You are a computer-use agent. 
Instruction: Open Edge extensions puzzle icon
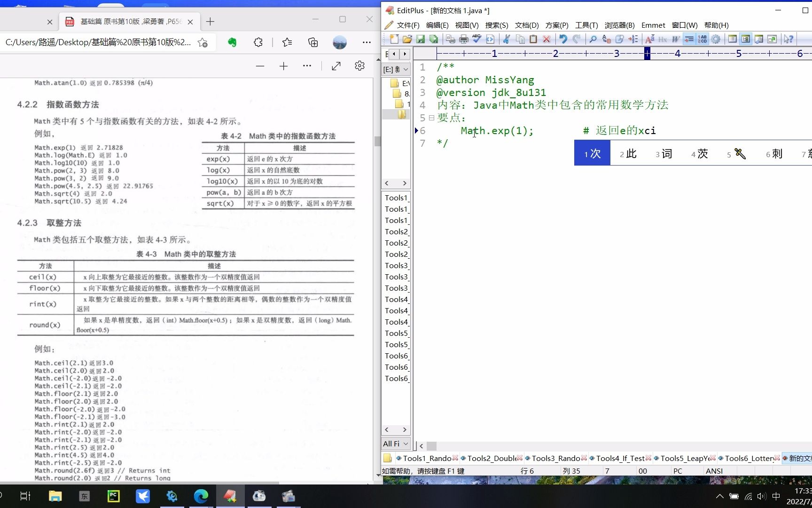point(258,42)
